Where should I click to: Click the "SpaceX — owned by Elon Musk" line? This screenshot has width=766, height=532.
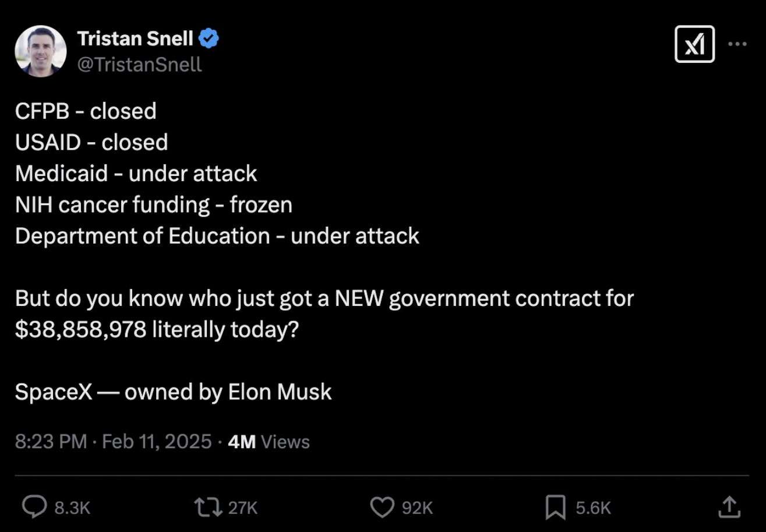click(173, 392)
